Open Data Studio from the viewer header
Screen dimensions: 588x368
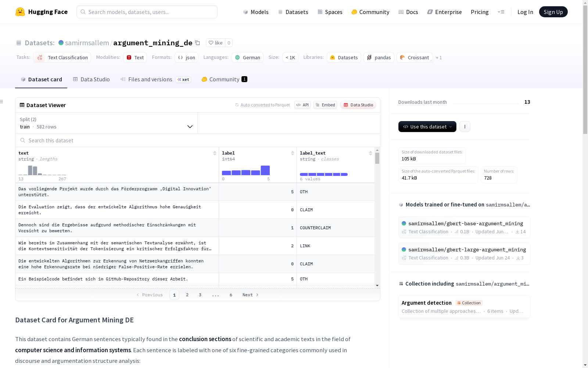click(x=358, y=105)
